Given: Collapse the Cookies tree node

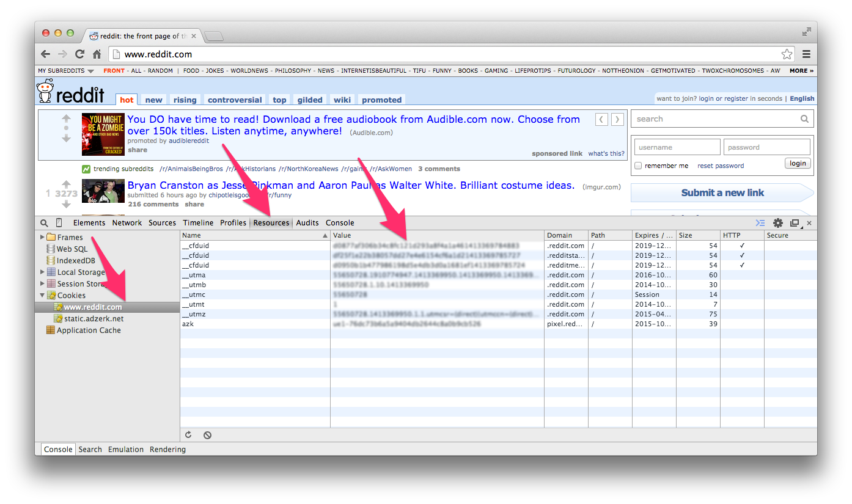Looking at the screenshot, I should 42,295.
